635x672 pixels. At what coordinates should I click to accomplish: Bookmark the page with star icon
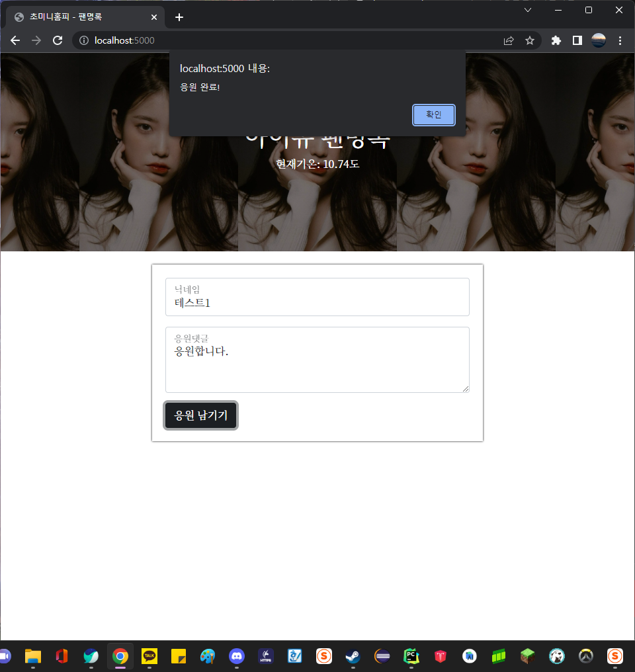(x=530, y=40)
